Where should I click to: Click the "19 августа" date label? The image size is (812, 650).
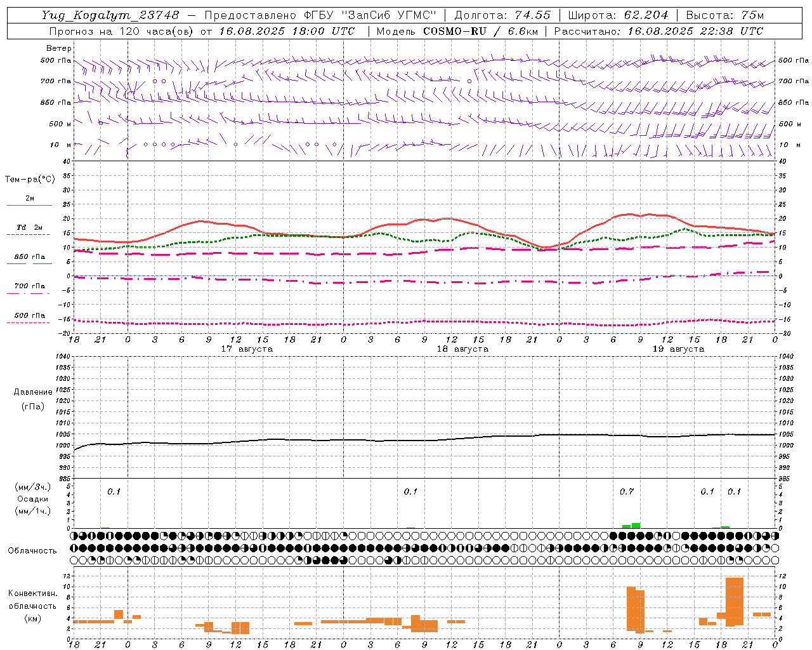click(x=678, y=349)
